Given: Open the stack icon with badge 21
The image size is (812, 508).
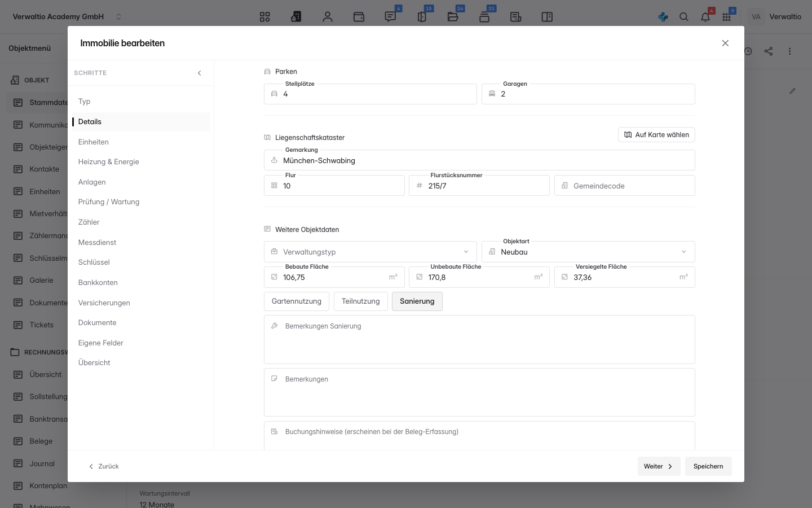Looking at the screenshot, I should coord(484,17).
